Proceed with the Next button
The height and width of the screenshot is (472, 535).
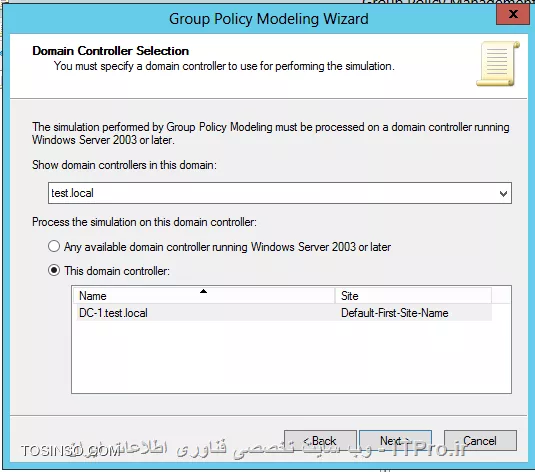[x=395, y=441]
